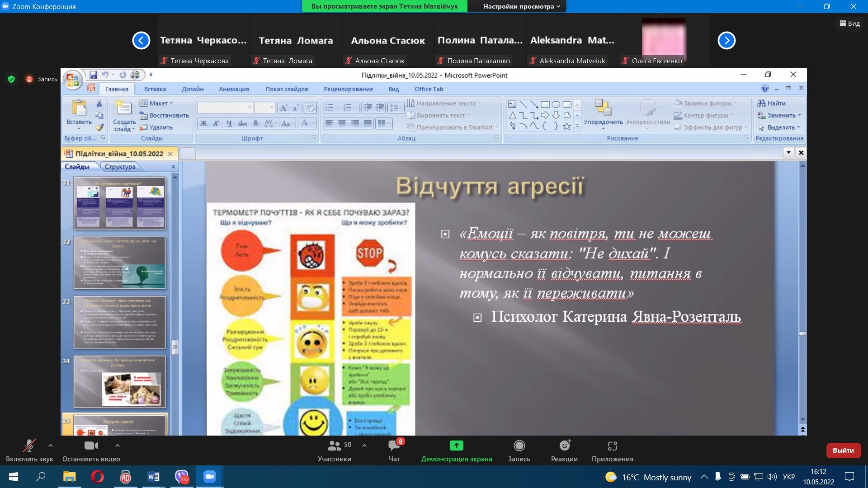Screen dimensions: 868x488
Task: Open the Вид view button
Action: click(849, 23)
